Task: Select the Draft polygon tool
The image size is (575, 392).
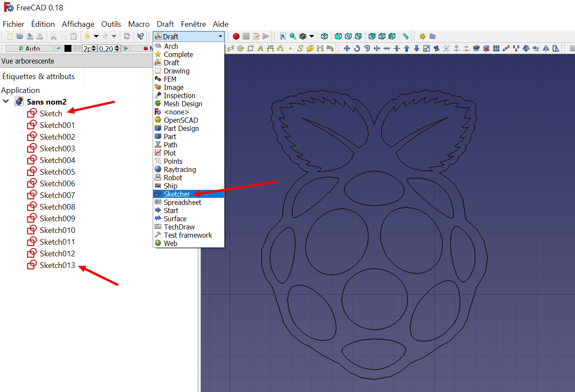Action: coord(241,48)
